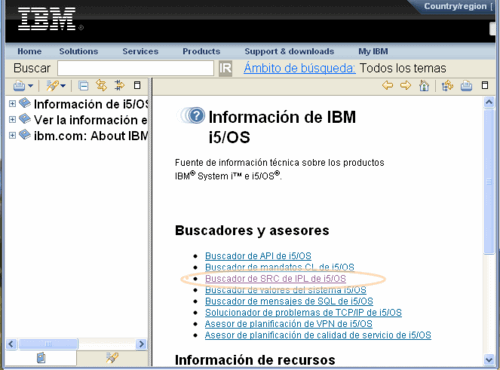Click the Ámbito de búsqueda link
This screenshot has height=370, width=500.
click(299, 68)
